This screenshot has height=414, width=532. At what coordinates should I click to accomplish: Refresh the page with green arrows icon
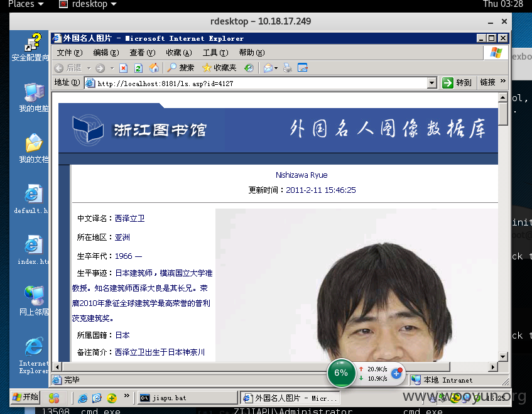(x=138, y=68)
